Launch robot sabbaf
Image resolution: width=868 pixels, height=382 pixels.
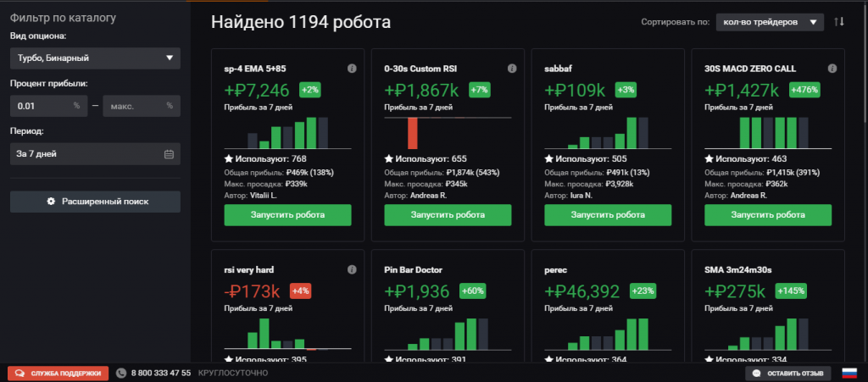click(608, 215)
